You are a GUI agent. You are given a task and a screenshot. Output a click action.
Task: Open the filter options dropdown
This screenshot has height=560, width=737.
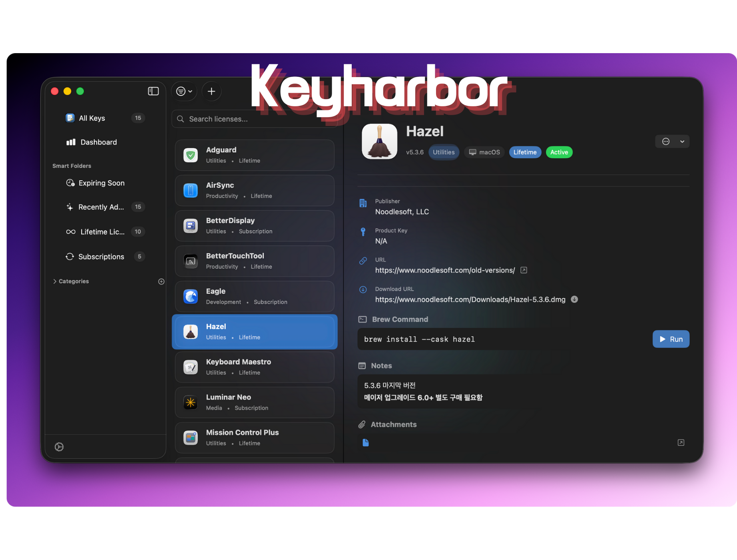point(184,92)
